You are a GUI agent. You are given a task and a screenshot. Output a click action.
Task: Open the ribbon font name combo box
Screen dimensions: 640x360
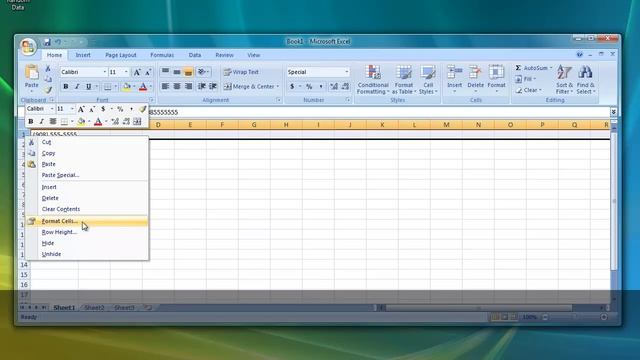pos(83,72)
